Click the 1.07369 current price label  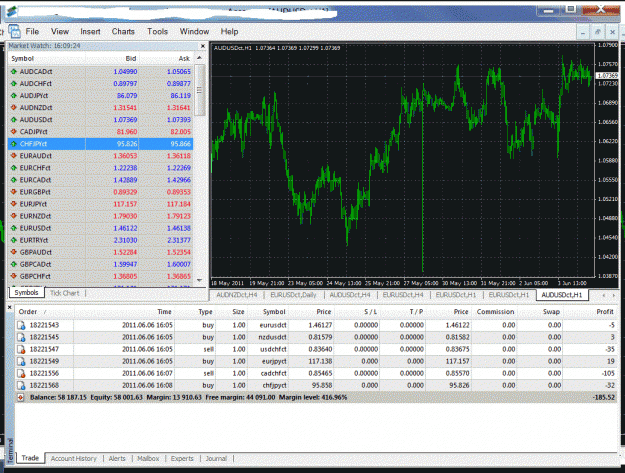(x=607, y=75)
